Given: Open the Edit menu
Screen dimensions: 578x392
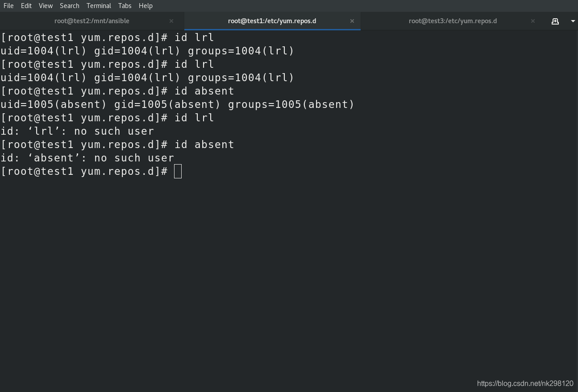Looking at the screenshot, I should point(26,6).
